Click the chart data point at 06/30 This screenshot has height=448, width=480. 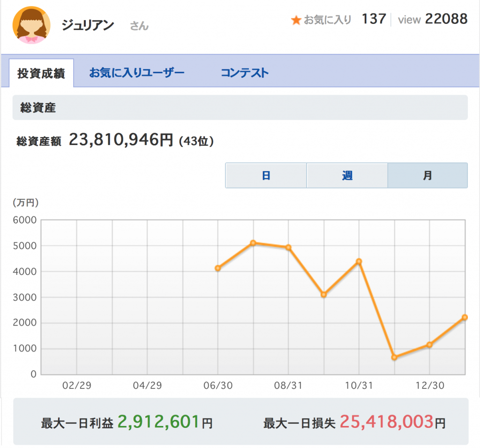[x=217, y=268]
